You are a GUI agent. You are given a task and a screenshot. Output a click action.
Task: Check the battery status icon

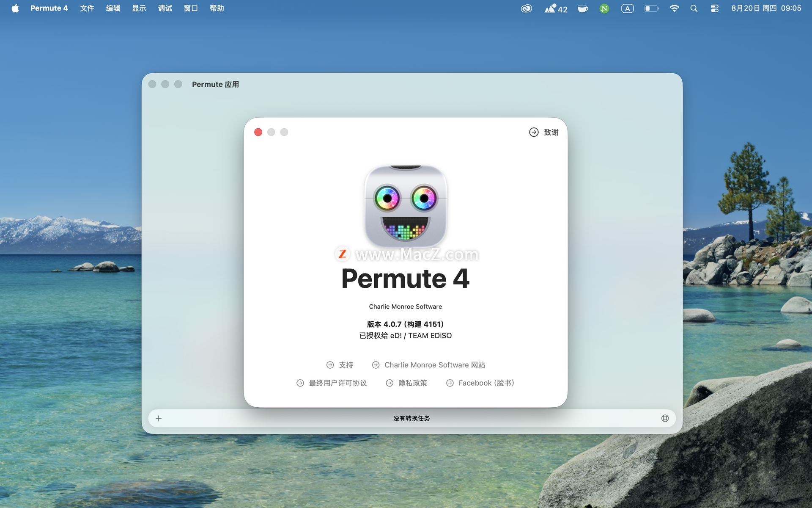coord(652,8)
